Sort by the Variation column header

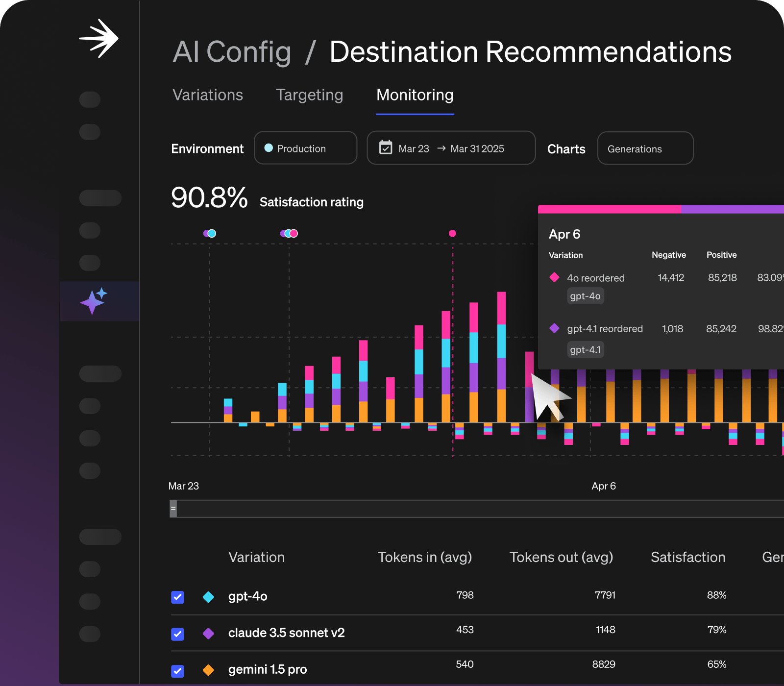click(x=256, y=557)
